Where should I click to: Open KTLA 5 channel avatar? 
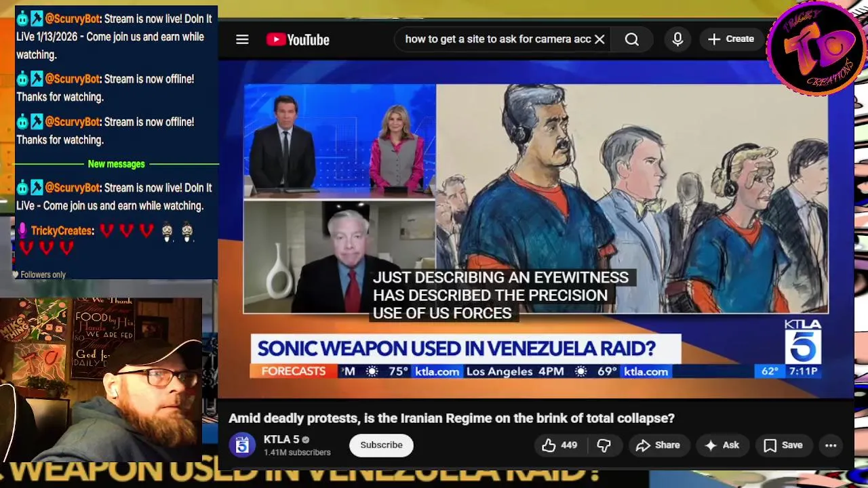pyautogui.click(x=241, y=445)
